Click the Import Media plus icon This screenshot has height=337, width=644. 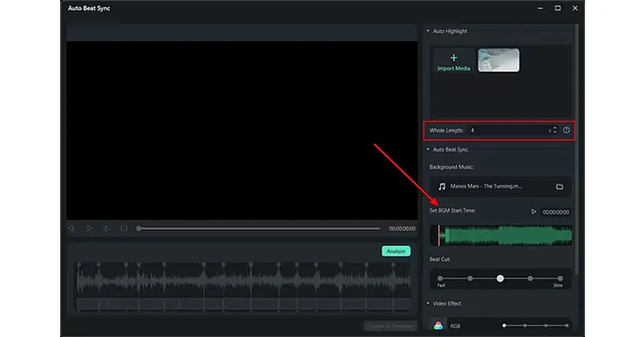pyautogui.click(x=453, y=58)
